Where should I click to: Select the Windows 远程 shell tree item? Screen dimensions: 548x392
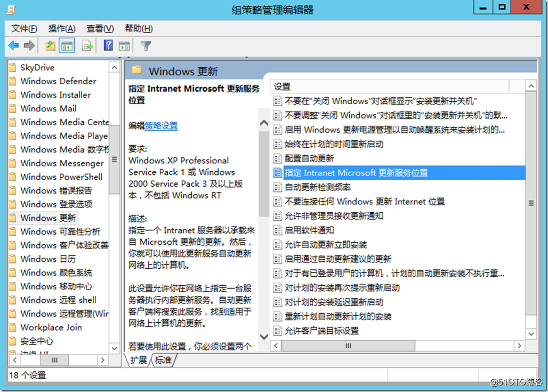coord(58,300)
